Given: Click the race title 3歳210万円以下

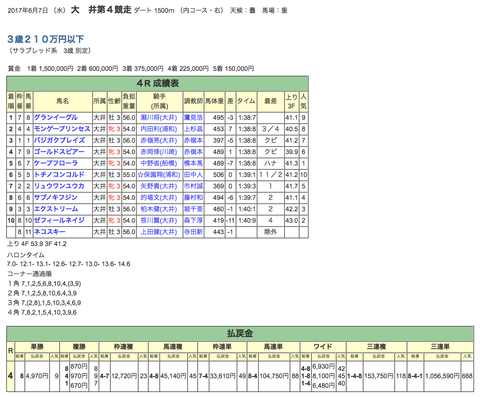Looking at the screenshot, I should (46, 39).
